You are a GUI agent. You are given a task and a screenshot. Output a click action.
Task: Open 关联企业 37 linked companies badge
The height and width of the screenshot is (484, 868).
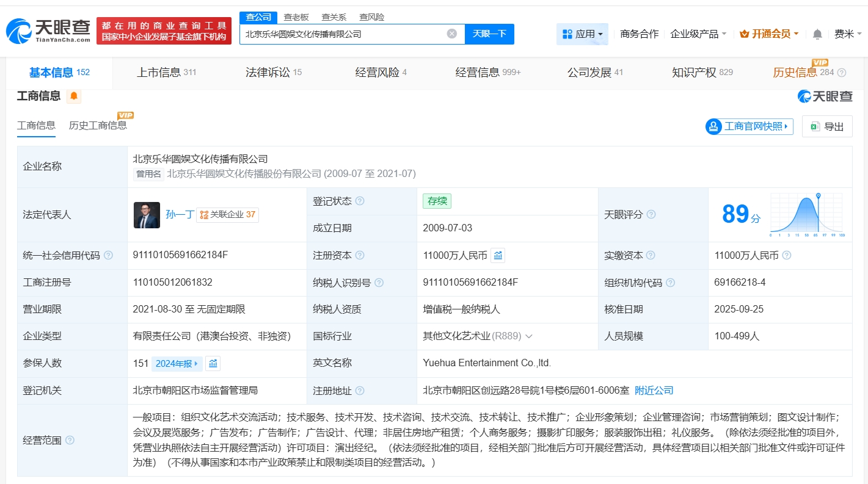tap(227, 214)
